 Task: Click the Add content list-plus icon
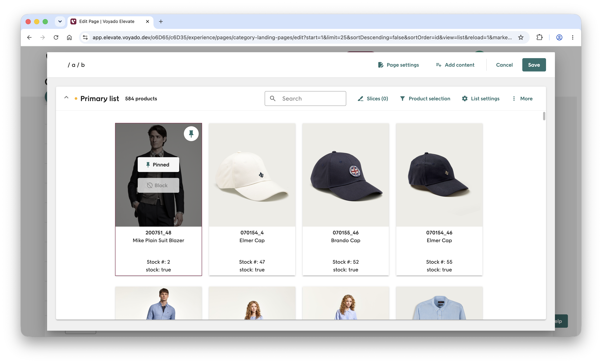tap(439, 65)
